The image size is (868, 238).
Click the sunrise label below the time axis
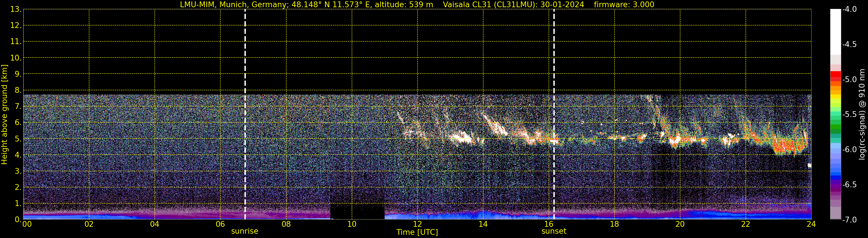pos(245,231)
